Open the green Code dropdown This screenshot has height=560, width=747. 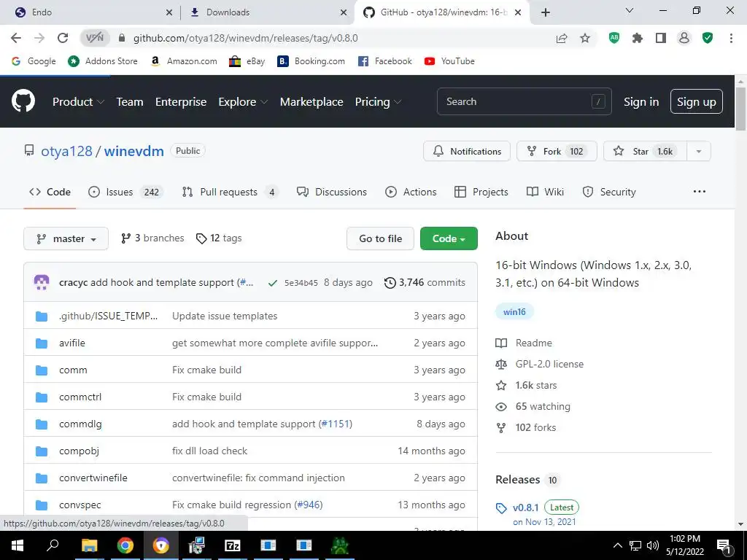(449, 238)
